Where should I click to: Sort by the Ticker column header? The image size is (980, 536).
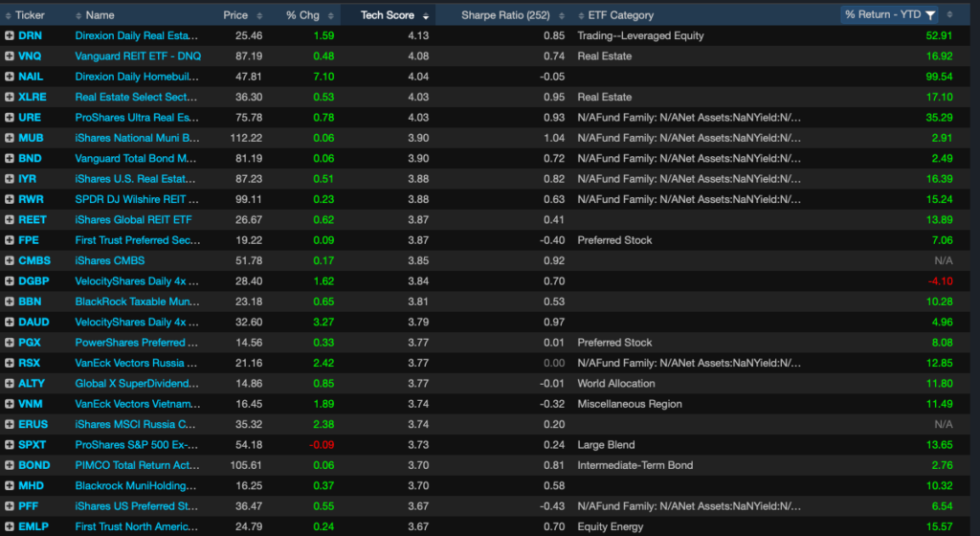pyautogui.click(x=30, y=15)
